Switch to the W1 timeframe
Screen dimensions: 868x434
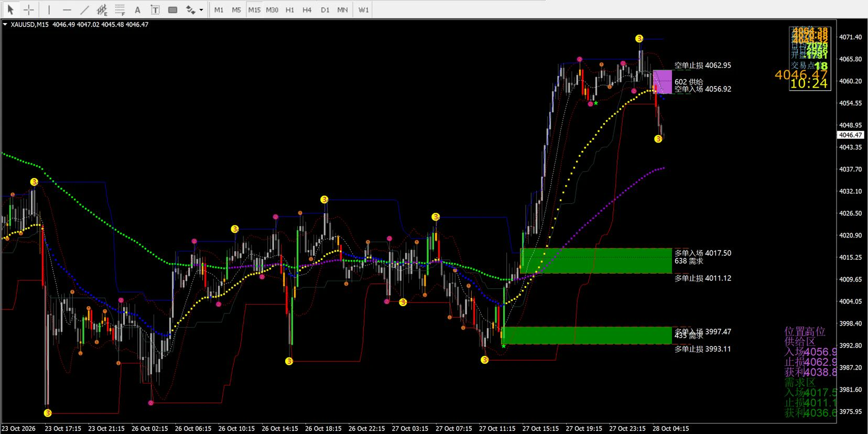pyautogui.click(x=363, y=9)
